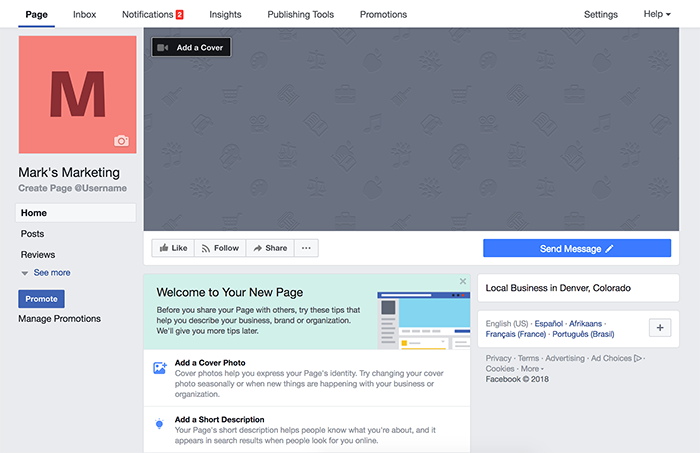
Task: Open the Inbox tab
Action: [x=84, y=14]
